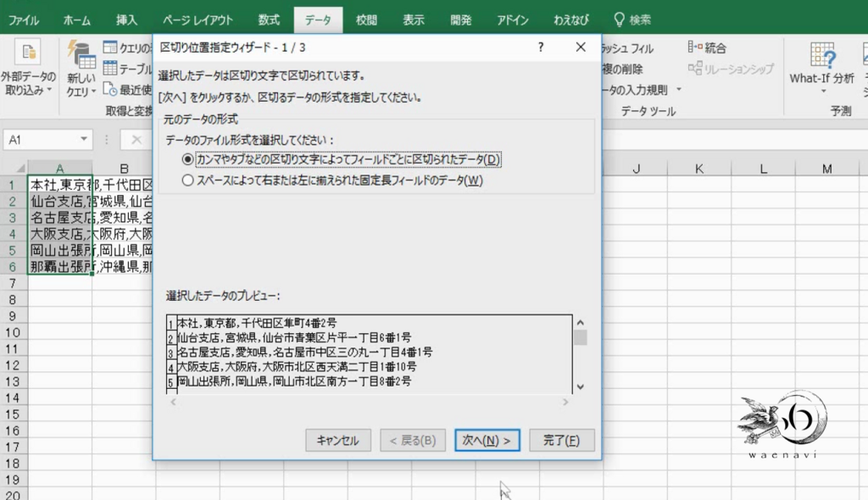Click the select-all corner triangle
This screenshot has height=500, width=868.
tap(20, 168)
